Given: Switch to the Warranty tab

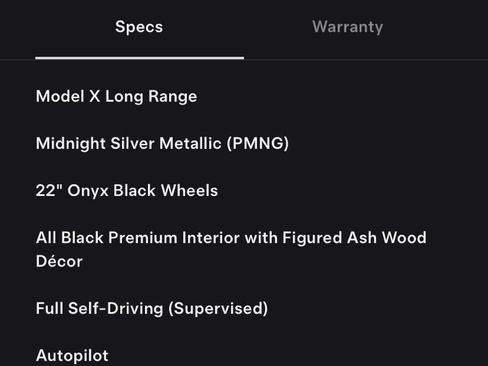Looking at the screenshot, I should click(347, 27).
